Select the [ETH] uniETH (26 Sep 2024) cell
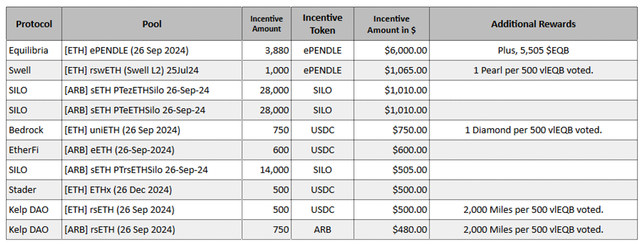This screenshot has width=644, height=246. 122,130
